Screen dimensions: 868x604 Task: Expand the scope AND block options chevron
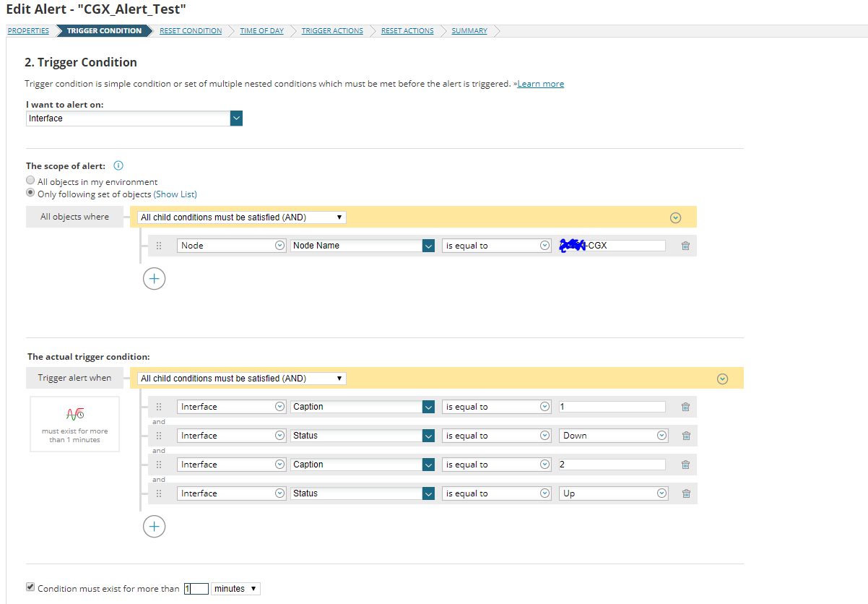pos(675,217)
